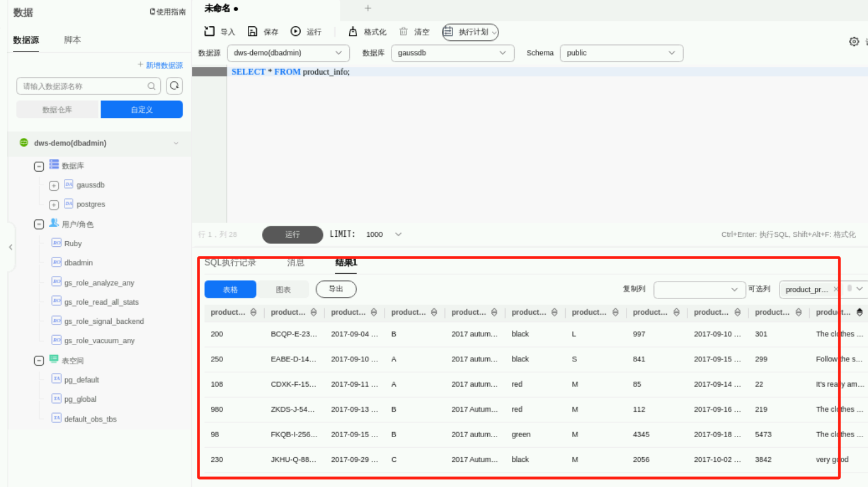Click the sort icon of third product column

(x=374, y=313)
